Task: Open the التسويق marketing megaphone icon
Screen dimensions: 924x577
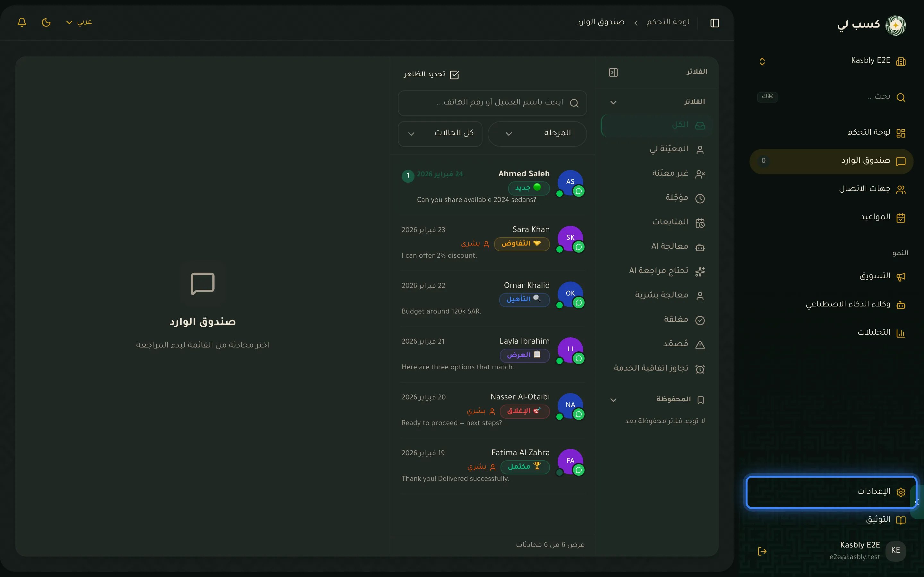Action: (901, 277)
